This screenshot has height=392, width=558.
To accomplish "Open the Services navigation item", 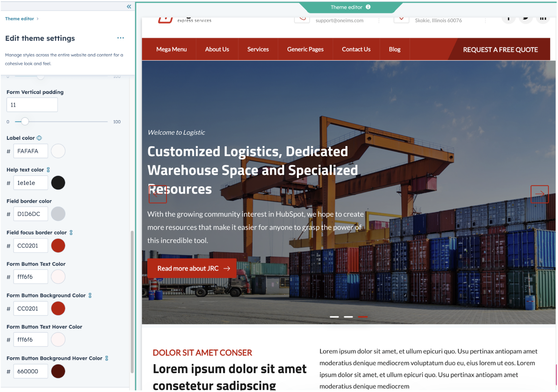I will click(258, 49).
